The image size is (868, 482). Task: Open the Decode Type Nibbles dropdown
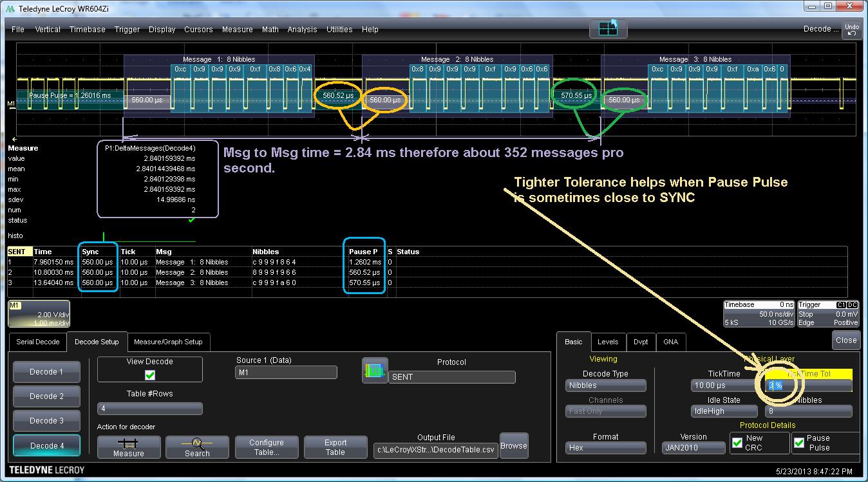coord(605,385)
